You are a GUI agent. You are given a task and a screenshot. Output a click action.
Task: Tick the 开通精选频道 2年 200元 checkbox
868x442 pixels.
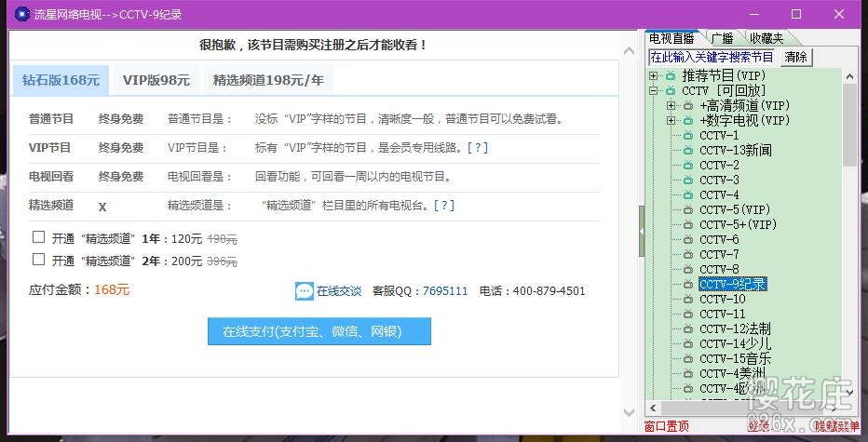pyautogui.click(x=38, y=259)
